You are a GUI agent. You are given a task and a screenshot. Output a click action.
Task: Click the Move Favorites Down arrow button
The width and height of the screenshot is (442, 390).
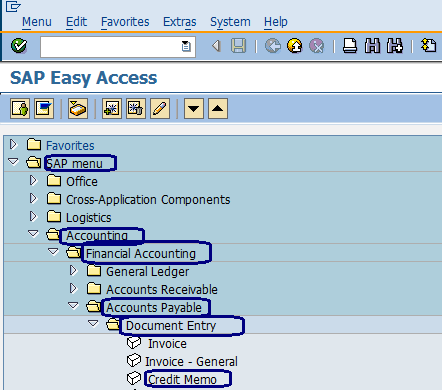pyautogui.click(x=194, y=108)
